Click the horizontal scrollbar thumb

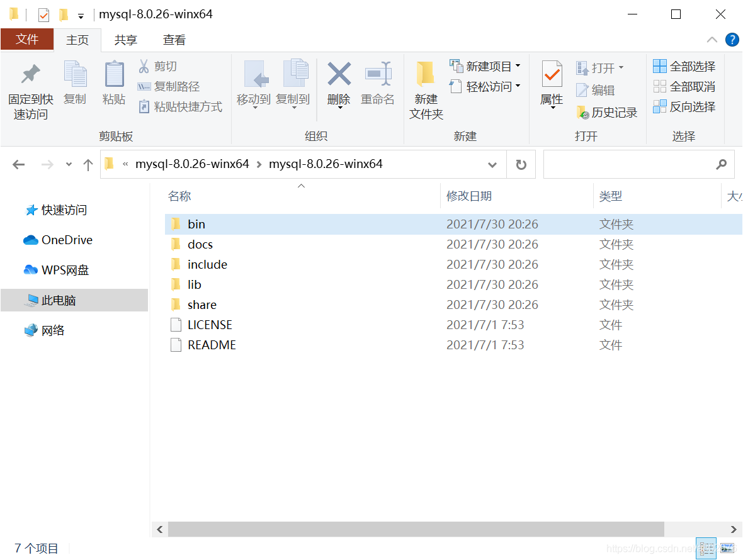click(416, 529)
